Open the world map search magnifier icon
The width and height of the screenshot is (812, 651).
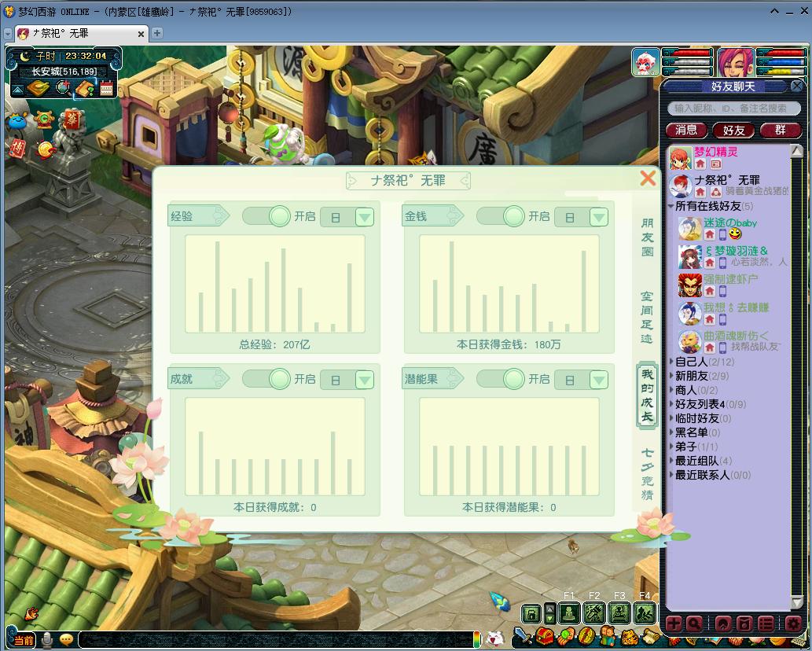point(63,88)
